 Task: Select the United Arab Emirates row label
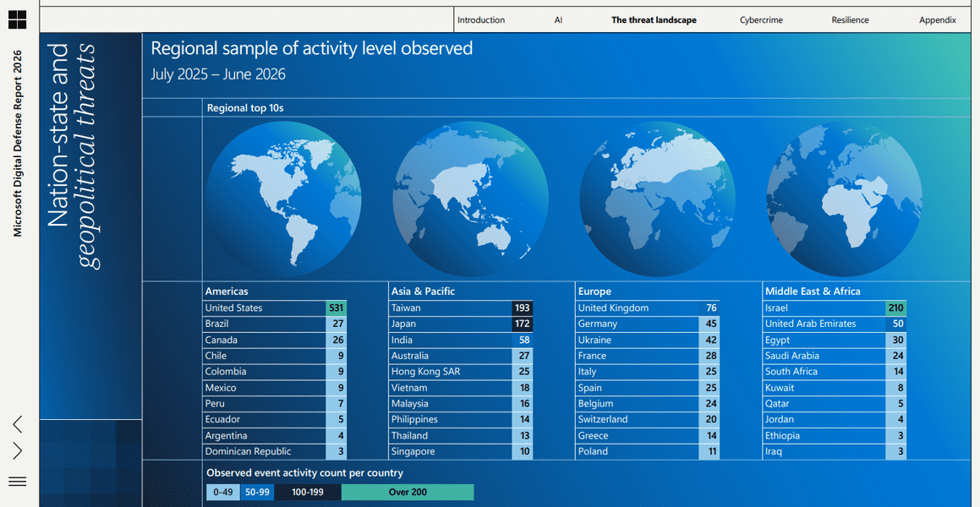[x=811, y=324]
